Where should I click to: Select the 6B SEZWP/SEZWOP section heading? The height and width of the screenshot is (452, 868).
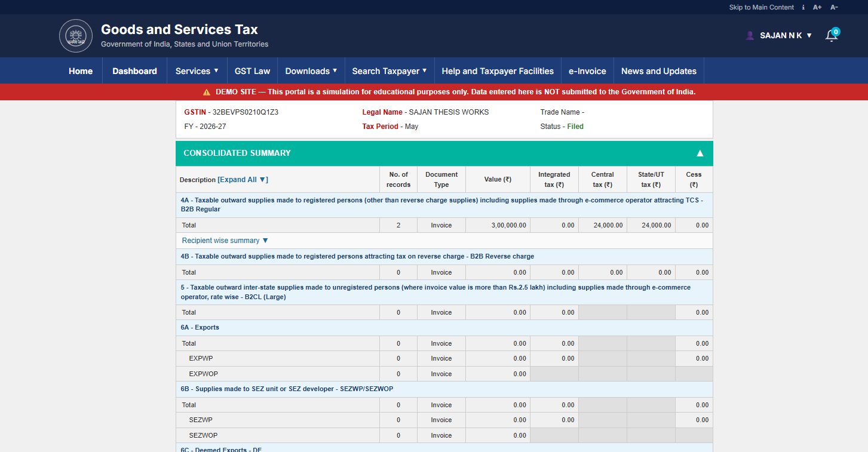[444, 389]
